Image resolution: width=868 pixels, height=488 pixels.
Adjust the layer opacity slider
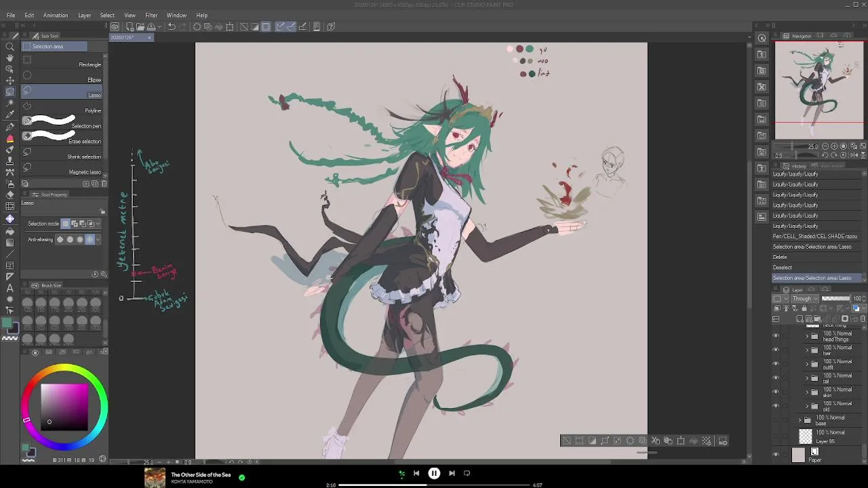(x=835, y=298)
